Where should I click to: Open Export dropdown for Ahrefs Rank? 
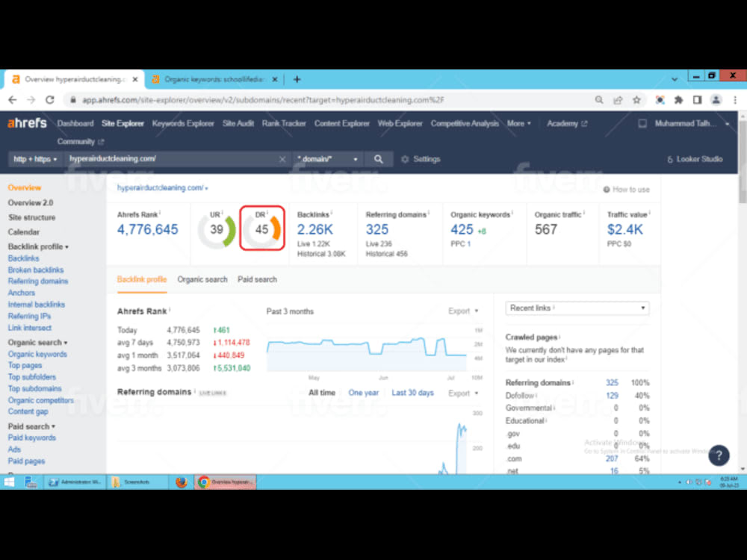click(463, 311)
